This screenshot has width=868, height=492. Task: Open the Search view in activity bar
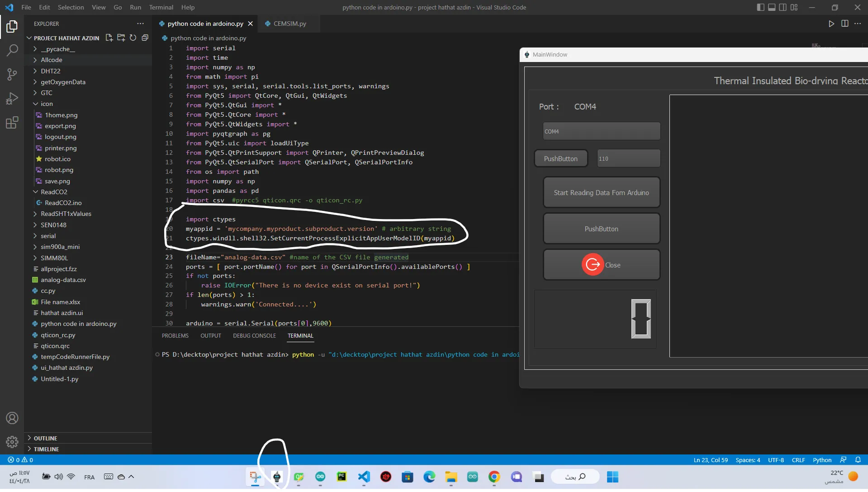(12, 50)
